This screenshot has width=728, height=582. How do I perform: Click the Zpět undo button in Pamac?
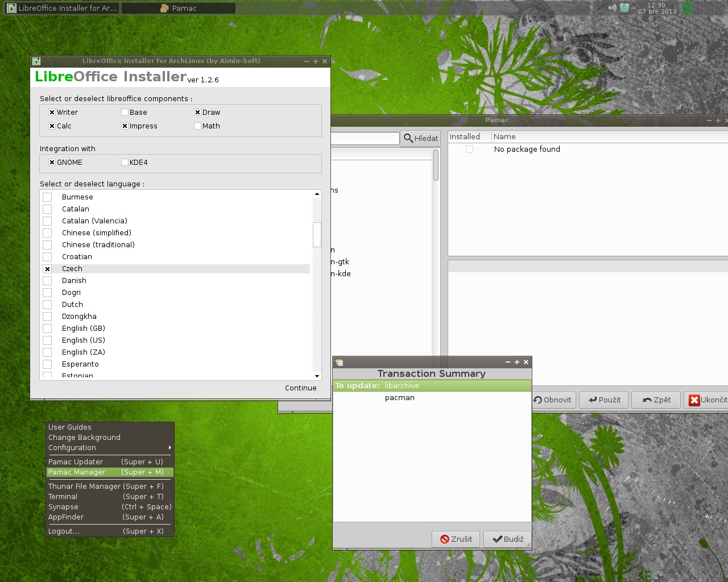[656, 400]
